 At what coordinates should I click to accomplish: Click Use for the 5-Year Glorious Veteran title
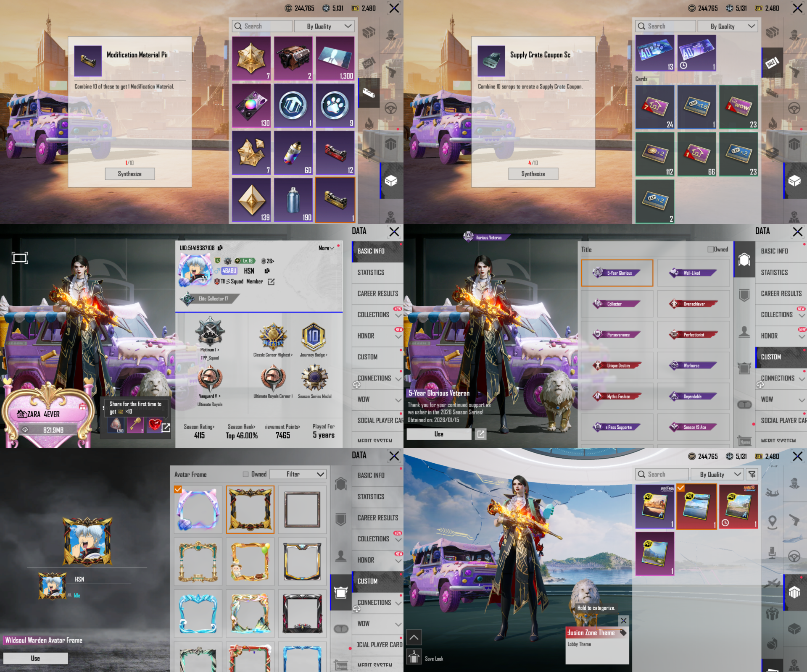click(x=439, y=434)
